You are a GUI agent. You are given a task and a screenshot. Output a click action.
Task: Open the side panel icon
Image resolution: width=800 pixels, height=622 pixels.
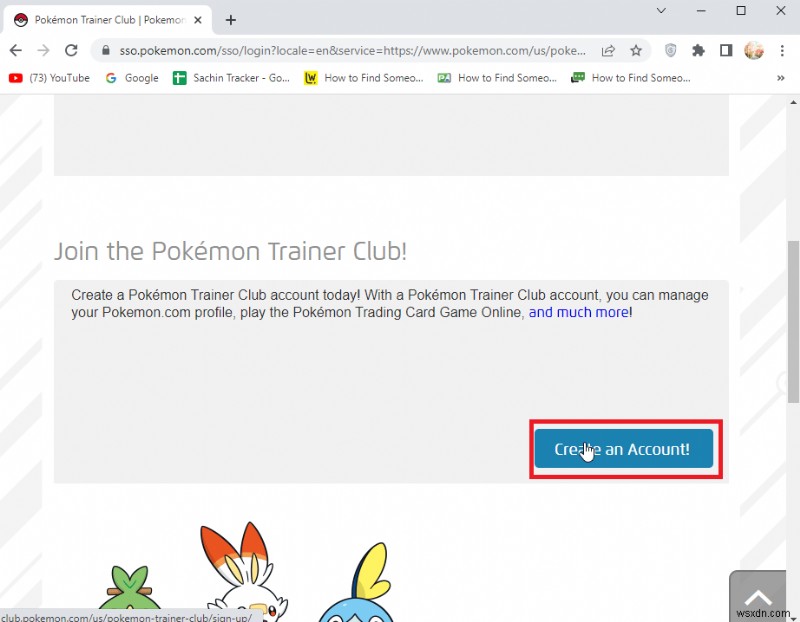[x=727, y=51]
